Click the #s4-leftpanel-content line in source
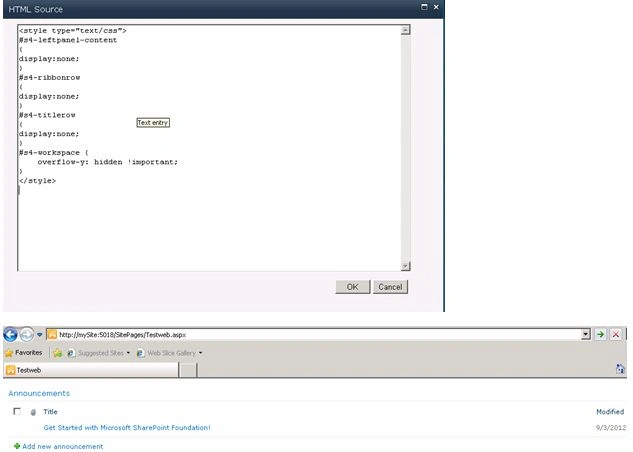This screenshot has width=633, height=452. coord(68,40)
